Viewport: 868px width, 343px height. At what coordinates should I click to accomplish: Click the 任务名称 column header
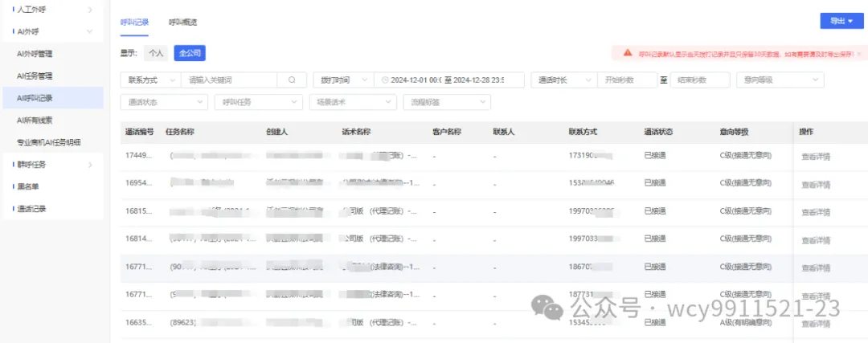[x=180, y=133]
